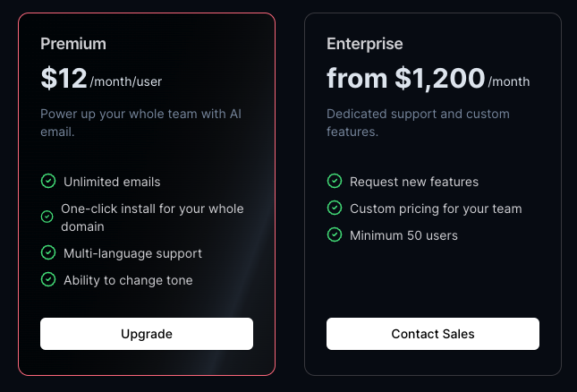The image size is (577, 392).
Task: Select the Premium plan heading
Action: pyautogui.click(x=73, y=44)
